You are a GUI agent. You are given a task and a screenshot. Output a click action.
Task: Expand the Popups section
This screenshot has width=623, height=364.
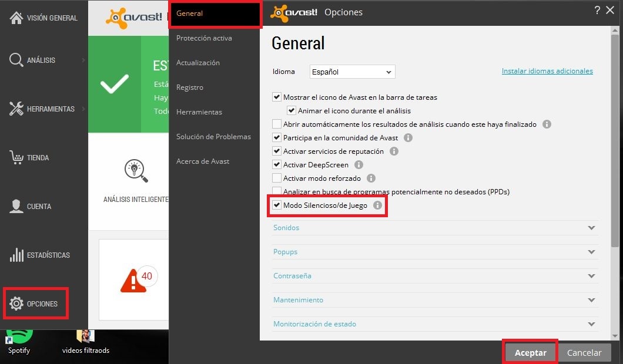pos(435,252)
